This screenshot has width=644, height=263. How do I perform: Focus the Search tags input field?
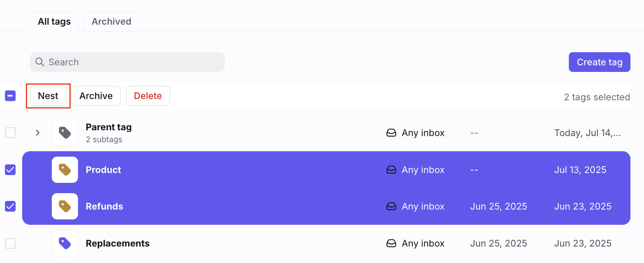coord(127,62)
